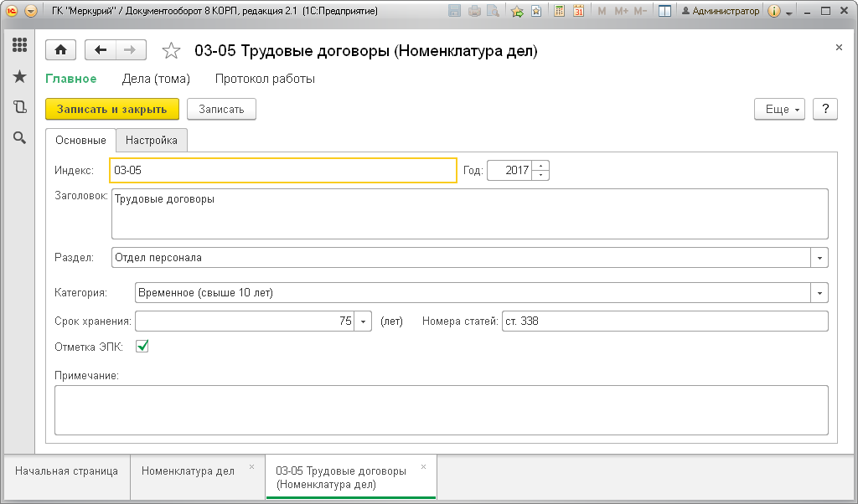This screenshot has width=858, height=504.
Task: Open the Дела (тома) section
Action: [x=156, y=79]
